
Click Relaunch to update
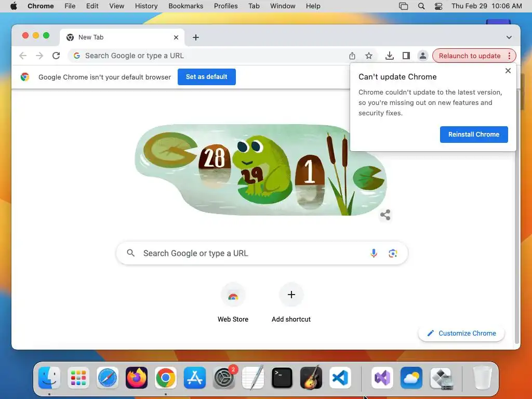(x=470, y=56)
